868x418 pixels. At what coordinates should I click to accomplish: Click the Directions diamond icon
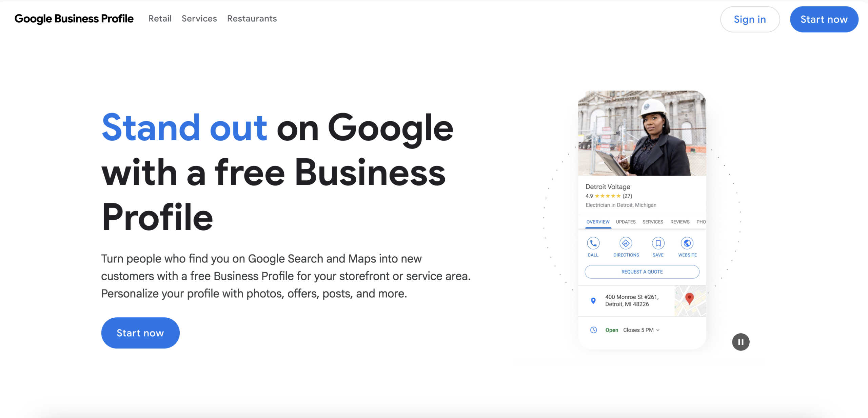[x=626, y=243]
